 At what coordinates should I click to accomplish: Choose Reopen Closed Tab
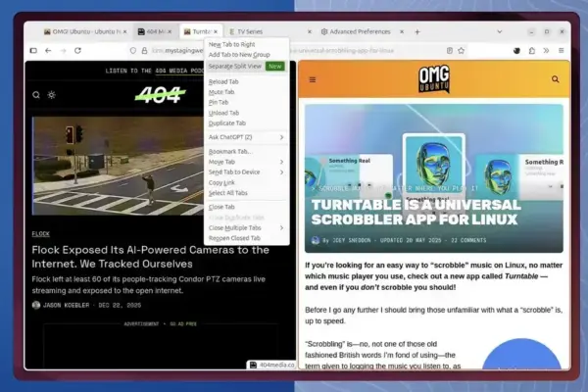pos(246,238)
